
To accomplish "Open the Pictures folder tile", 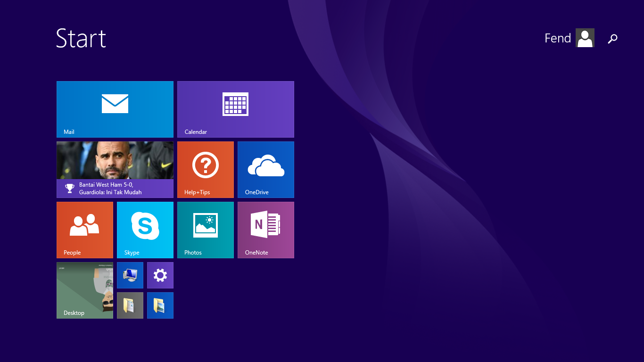I will click(160, 305).
